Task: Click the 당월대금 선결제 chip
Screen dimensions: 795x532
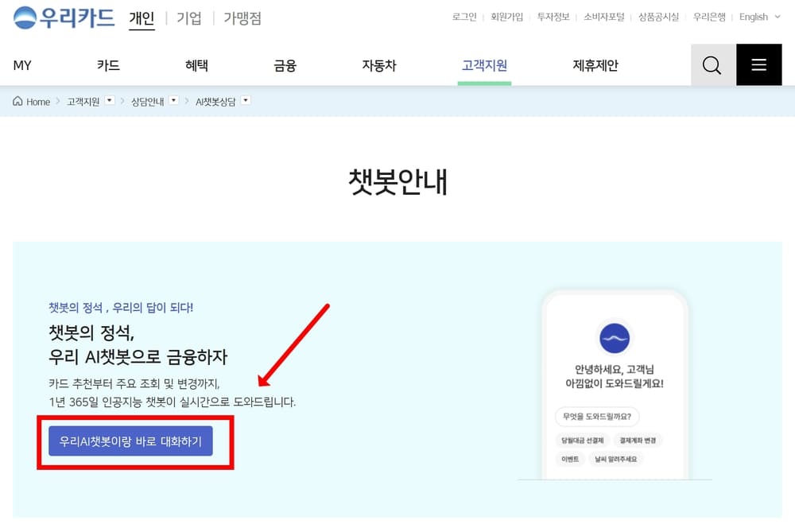Action: click(x=583, y=441)
